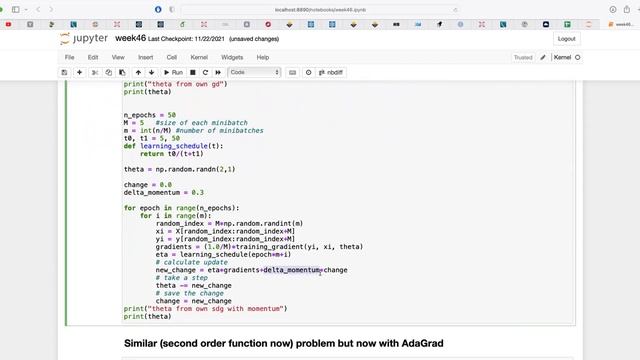Click the blue password manager extension icon
The height and width of the screenshot is (360, 640).
click(x=158, y=9)
